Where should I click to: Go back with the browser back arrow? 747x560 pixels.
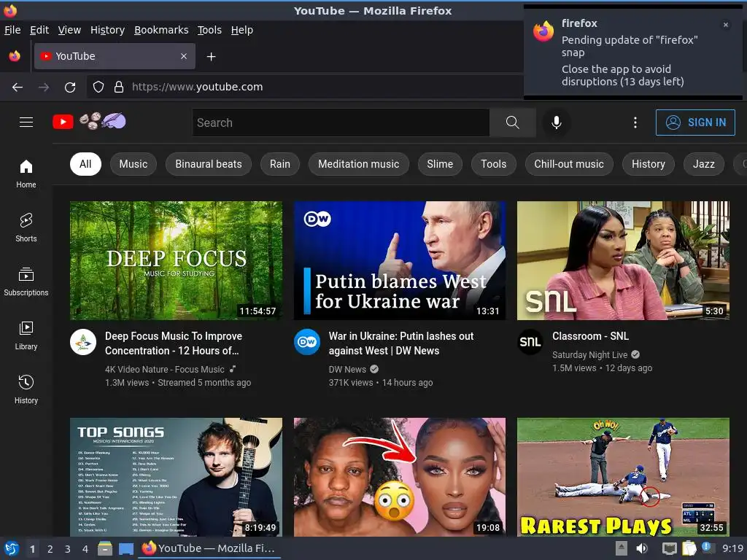pyautogui.click(x=18, y=87)
